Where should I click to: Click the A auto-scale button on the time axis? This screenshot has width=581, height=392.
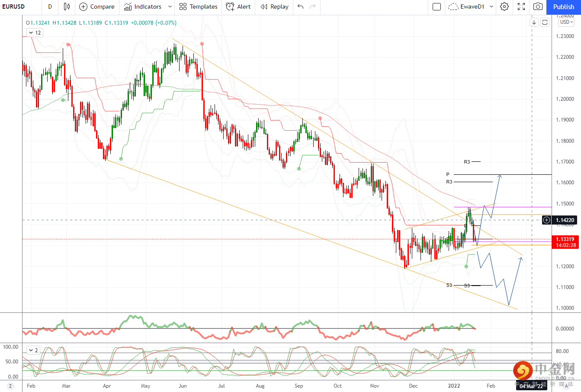pos(566,386)
